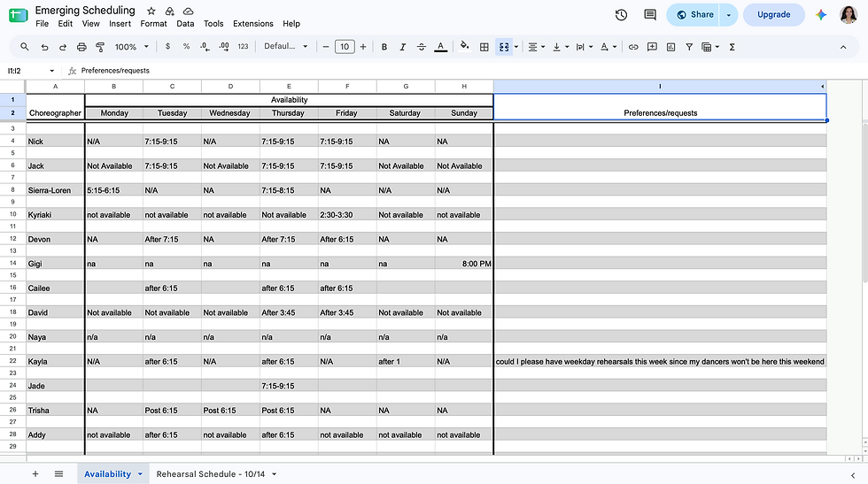View cloud document status icon

tap(188, 12)
